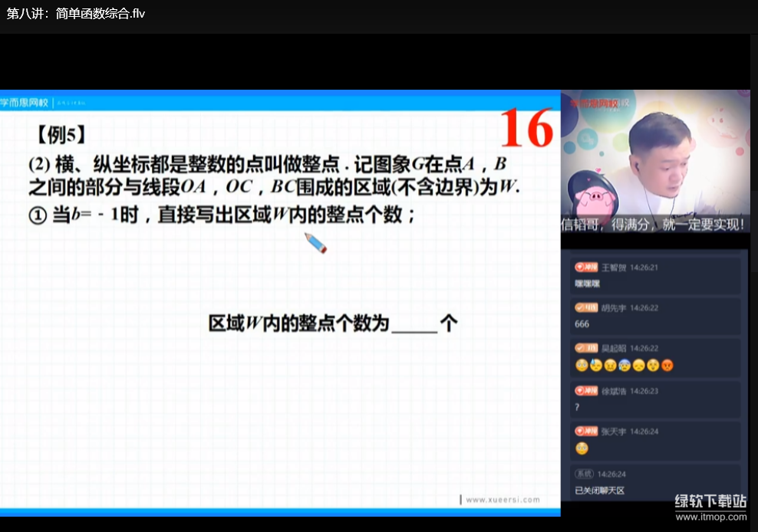Click the system message 已关闭聊天区
The height and width of the screenshot is (532, 758).
pos(599,491)
